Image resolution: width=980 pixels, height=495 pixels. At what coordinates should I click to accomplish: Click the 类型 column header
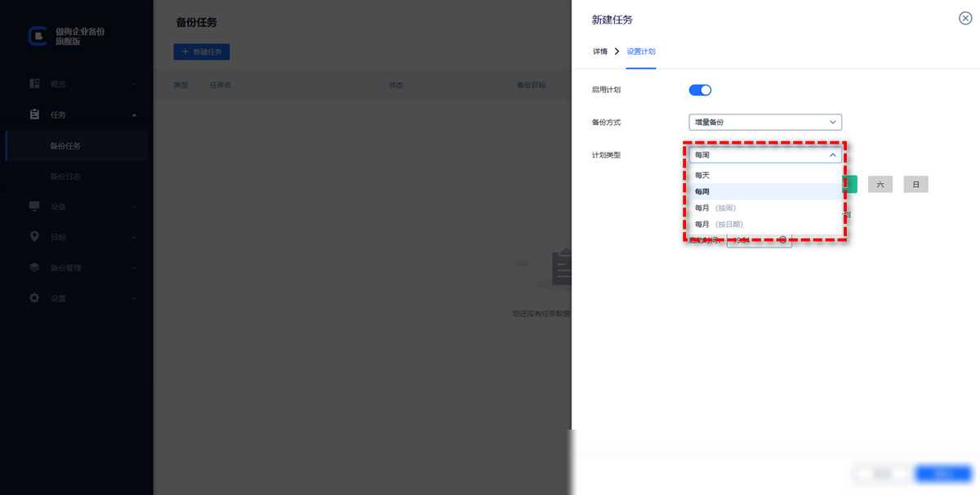(x=180, y=85)
